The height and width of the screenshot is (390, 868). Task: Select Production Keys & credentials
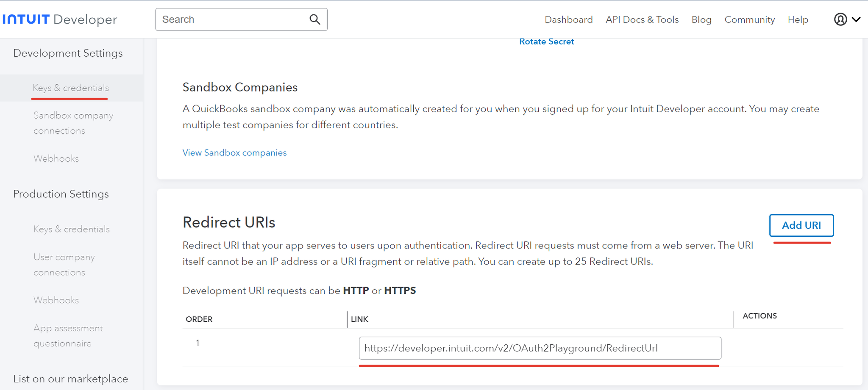(71, 229)
